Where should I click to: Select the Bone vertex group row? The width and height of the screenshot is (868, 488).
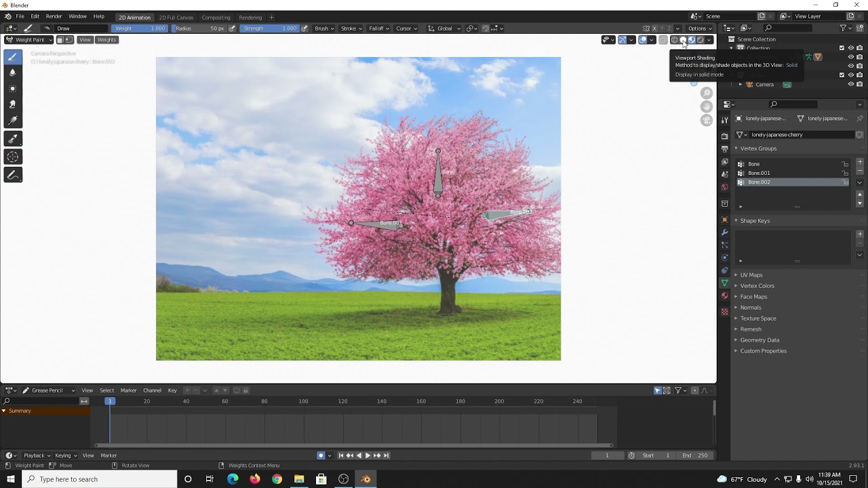point(792,164)
